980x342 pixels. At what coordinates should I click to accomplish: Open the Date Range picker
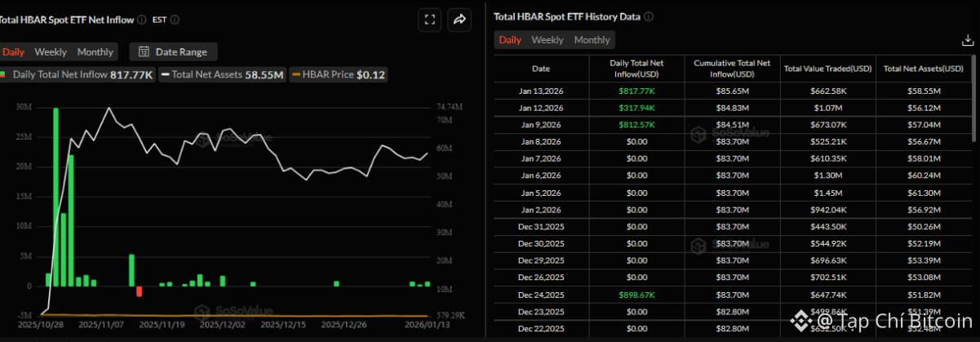pos(174,52)
